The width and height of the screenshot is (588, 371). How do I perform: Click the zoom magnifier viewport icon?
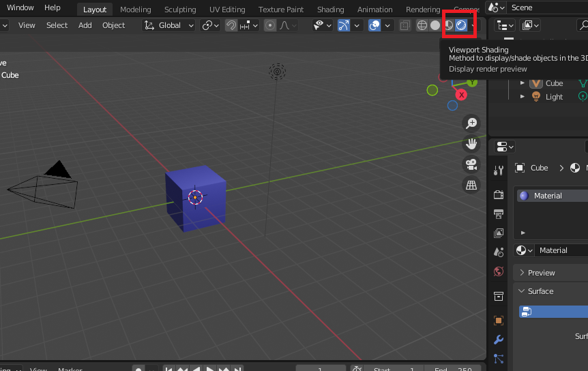[471, 123]
